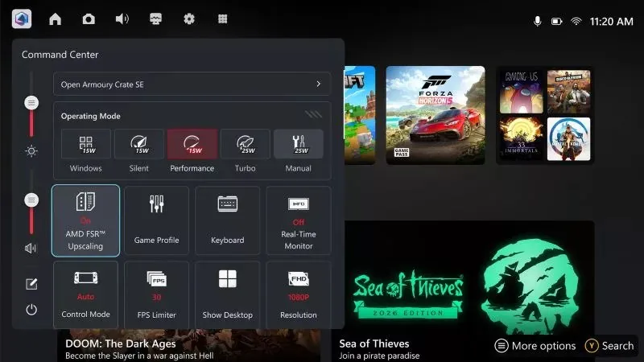Open Armoury Crate SE row
The image size is (644, 362).
(192, 84)
